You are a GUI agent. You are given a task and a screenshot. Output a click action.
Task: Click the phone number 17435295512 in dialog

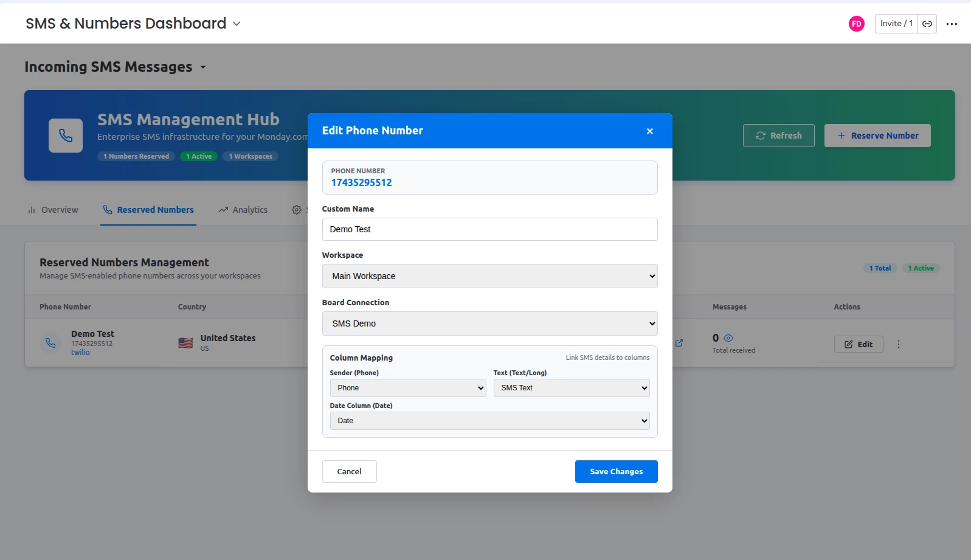tap(361, 182)
